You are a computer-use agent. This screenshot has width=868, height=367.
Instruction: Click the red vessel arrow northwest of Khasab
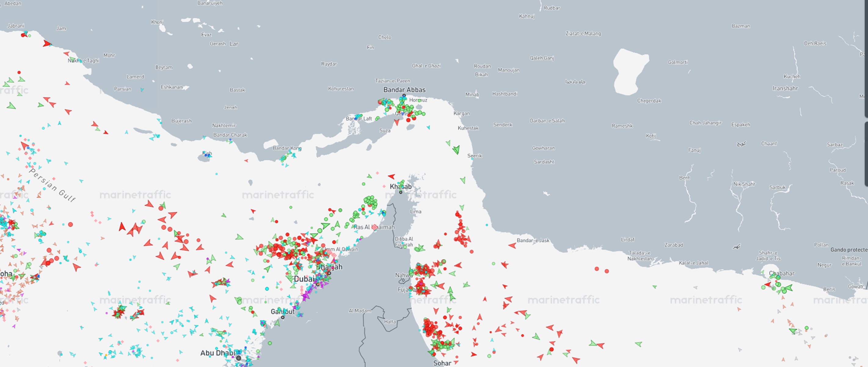click(x=391, y=176)
